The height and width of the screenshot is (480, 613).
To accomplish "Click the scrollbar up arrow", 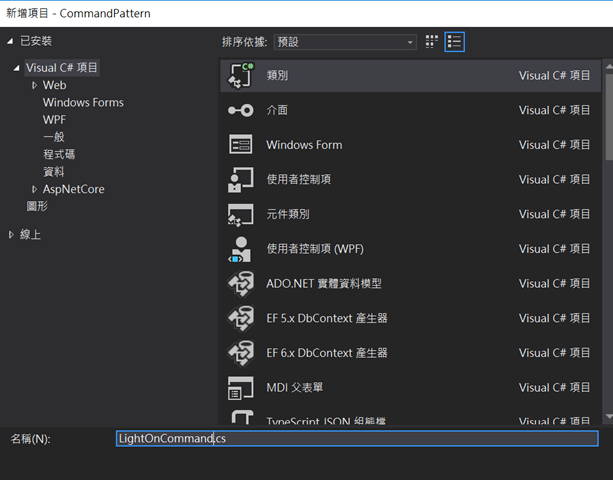I will pyautogui.click(x=609, y=66).
